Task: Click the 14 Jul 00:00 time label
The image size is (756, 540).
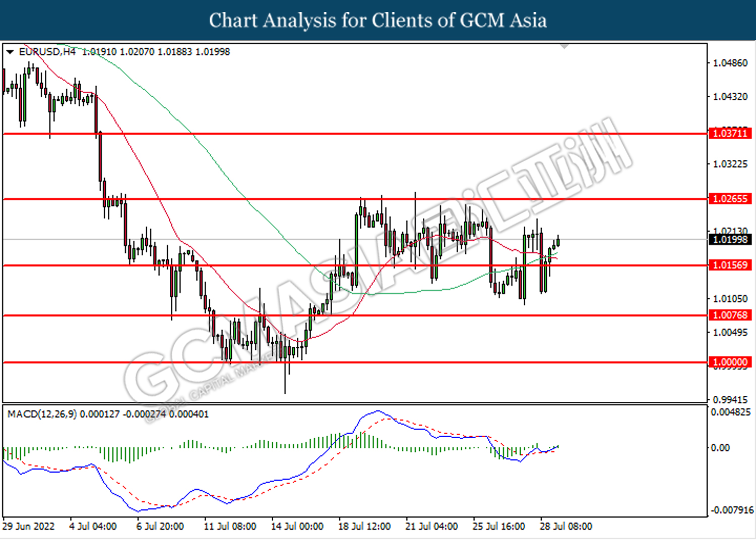Action: click(297, 526)
